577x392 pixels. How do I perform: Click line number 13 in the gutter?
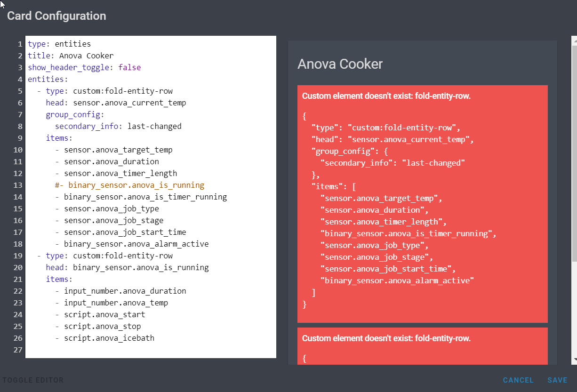tap(17, 185)
